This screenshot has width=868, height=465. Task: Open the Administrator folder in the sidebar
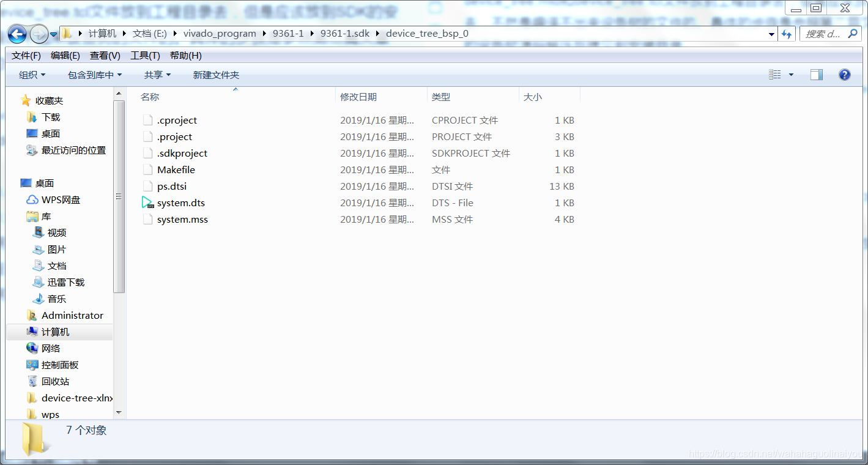coord(72,315)
